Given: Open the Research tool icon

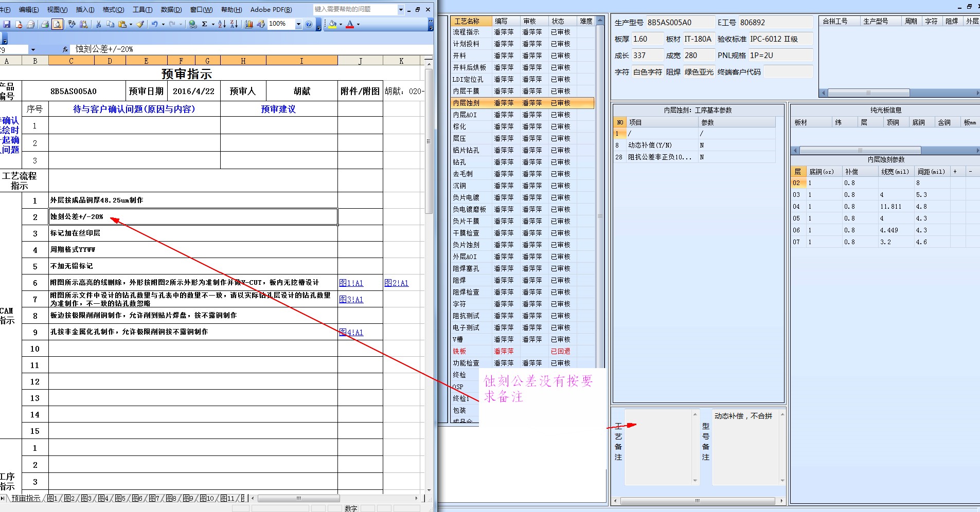Looking at the screenshot, I should (83, 24).
